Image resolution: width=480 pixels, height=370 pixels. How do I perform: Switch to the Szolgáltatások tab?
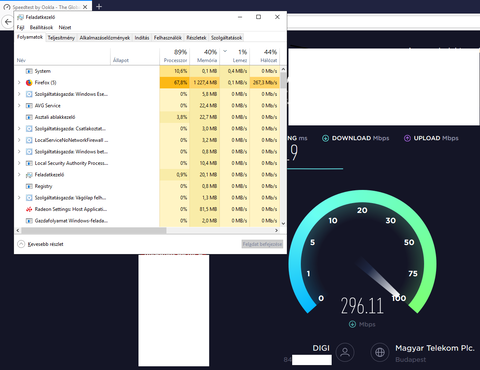(x=226, y=38)
